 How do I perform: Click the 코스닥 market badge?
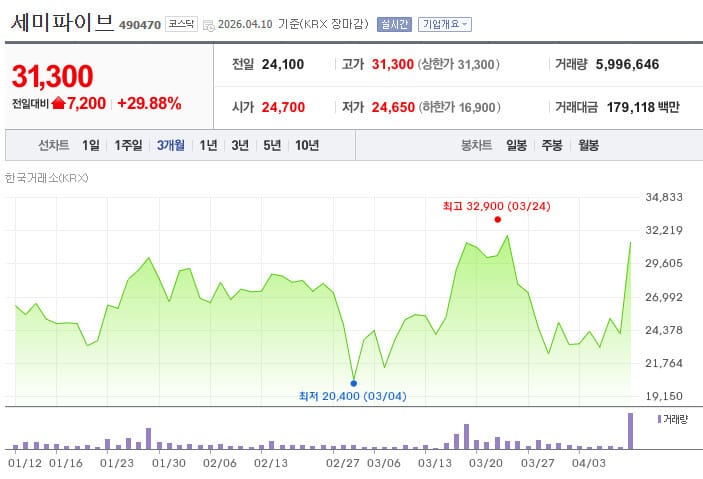click(181, 24)
